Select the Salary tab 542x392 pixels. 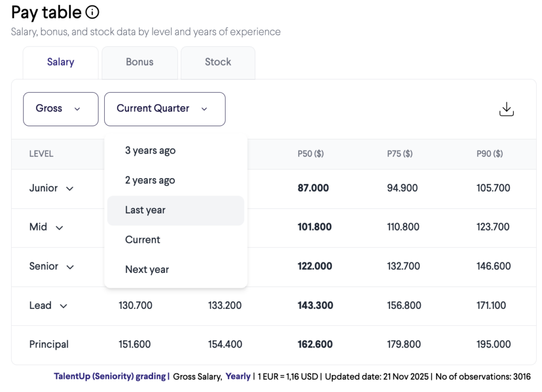pos(60,62)
